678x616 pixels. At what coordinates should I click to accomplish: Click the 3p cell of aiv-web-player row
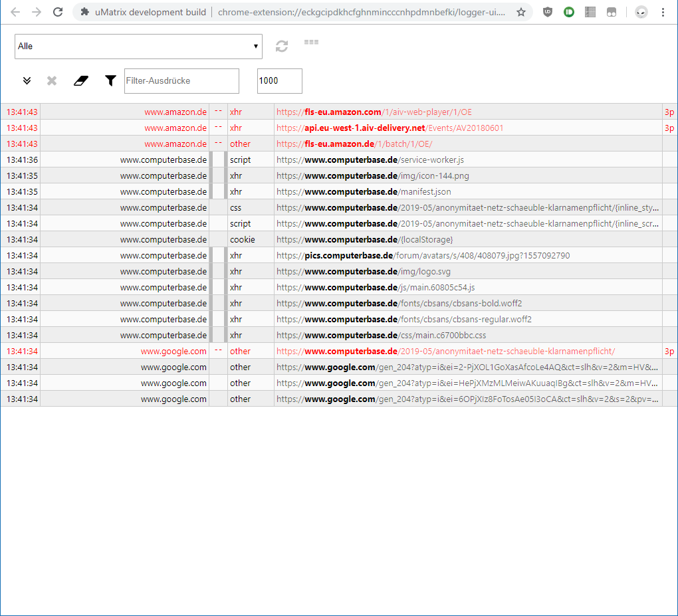669,112
